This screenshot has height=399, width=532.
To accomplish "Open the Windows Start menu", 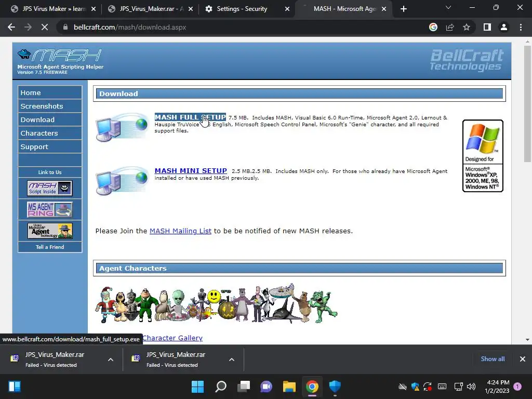I will tap(197, 387).
